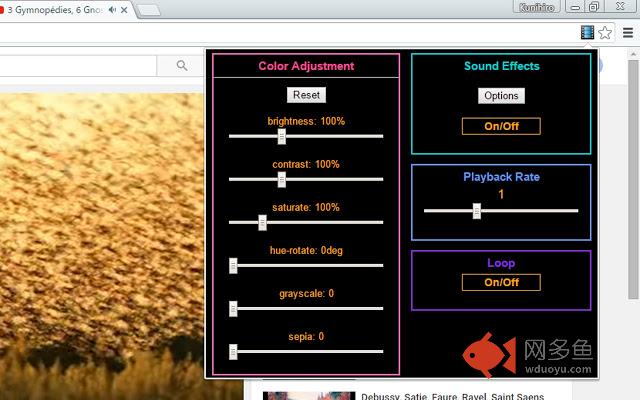Click the Playback Rate heading
The width and height of the screenshot is (640, 400).
coord(501,177)
